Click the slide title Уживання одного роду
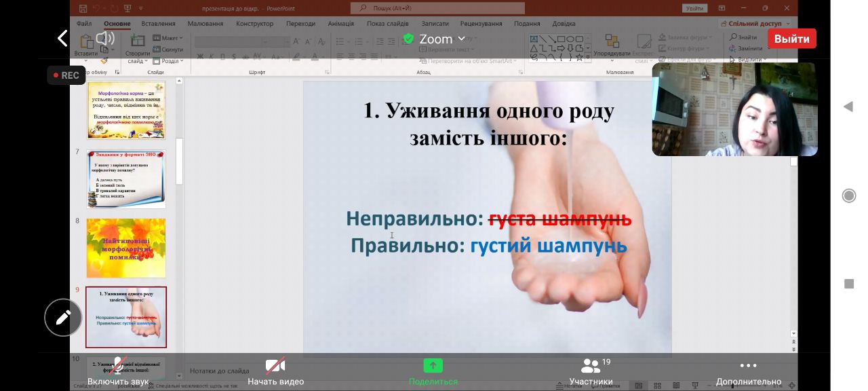Viewport: 868px width, 391px height. (489, 124)
